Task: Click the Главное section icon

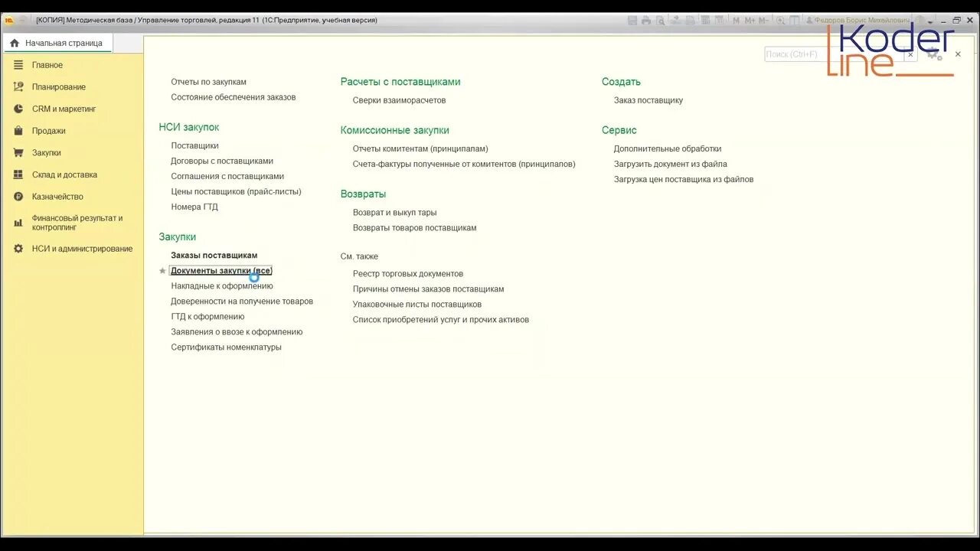Action: coord(18,65)
